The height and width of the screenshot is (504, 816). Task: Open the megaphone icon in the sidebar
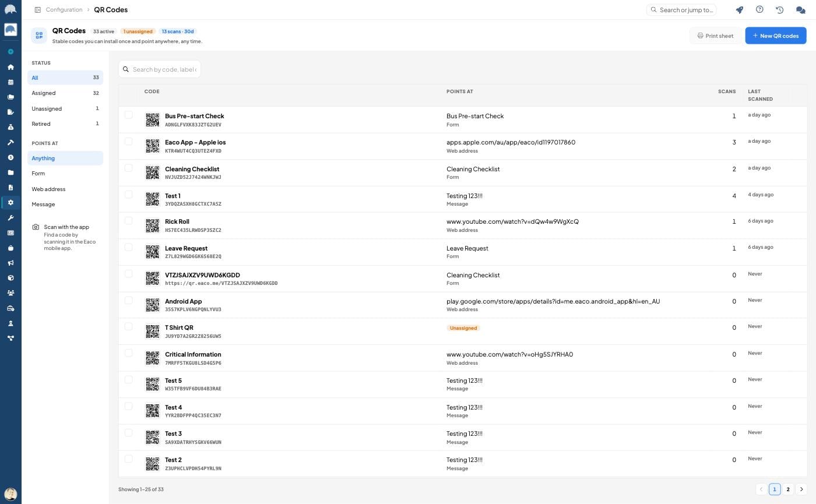coord(10,263)
